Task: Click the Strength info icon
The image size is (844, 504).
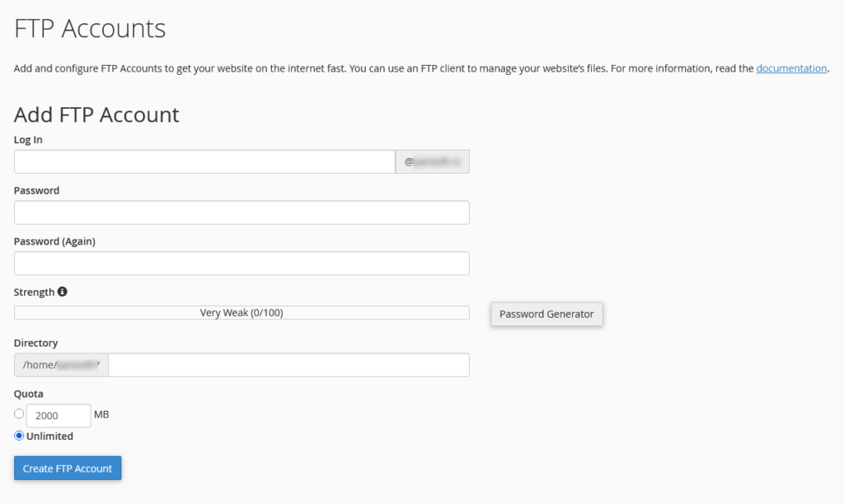Action: [63, 292]
